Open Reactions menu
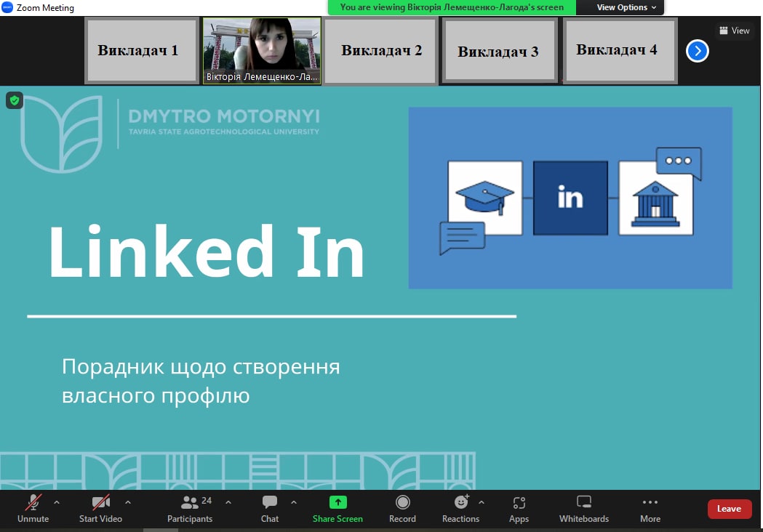763x532 pixels. tap(461, 509)
